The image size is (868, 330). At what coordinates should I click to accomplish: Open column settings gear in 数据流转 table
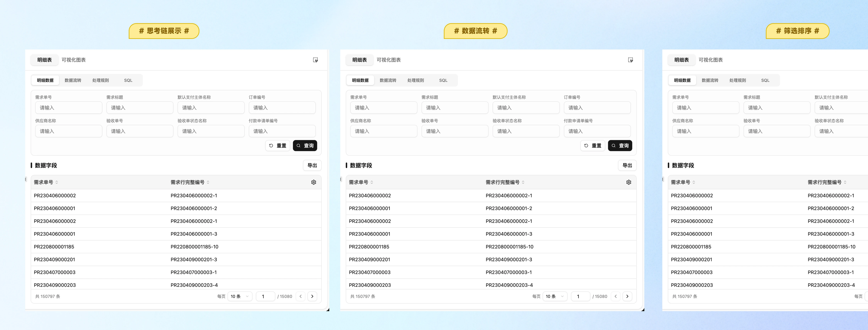coord(629,182)
